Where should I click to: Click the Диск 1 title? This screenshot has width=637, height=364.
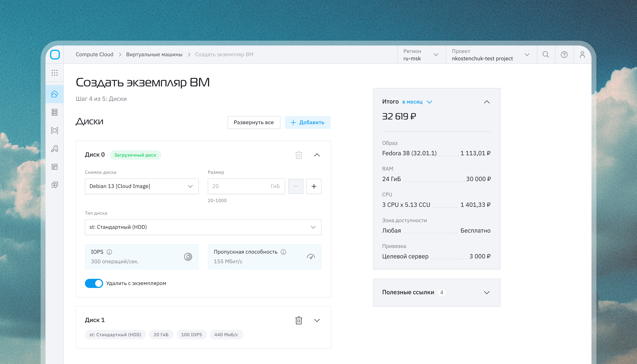95,320
